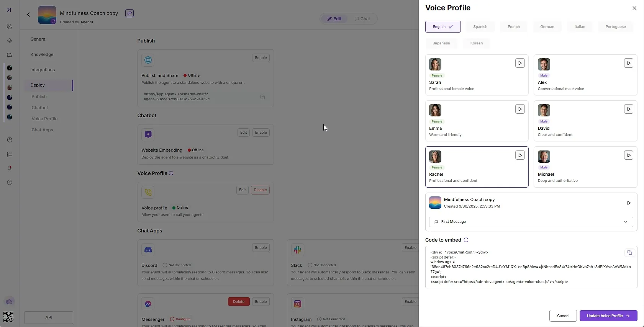Pick Japanese language

click(x=441, y=43)
